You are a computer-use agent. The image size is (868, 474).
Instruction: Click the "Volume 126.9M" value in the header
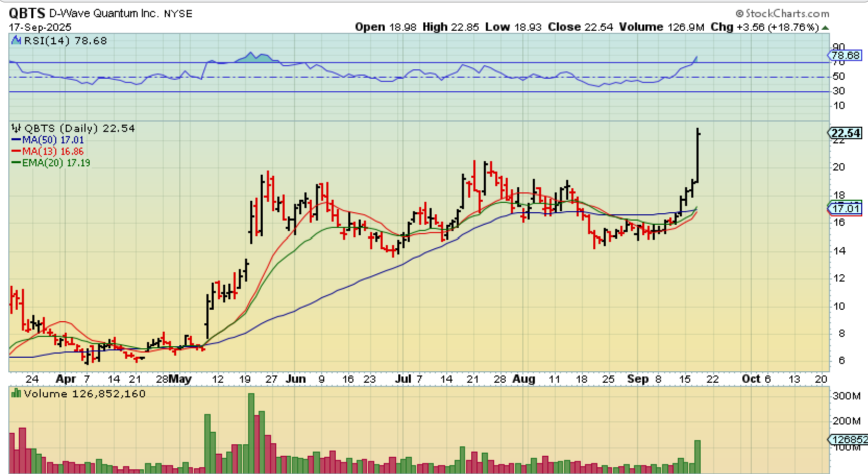click(x=662, y=27)
